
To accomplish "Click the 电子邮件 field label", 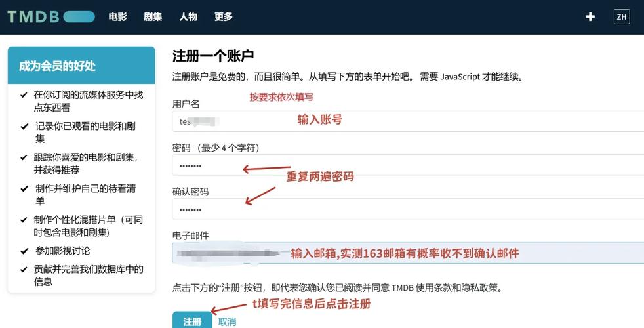I will pos(191,236).
